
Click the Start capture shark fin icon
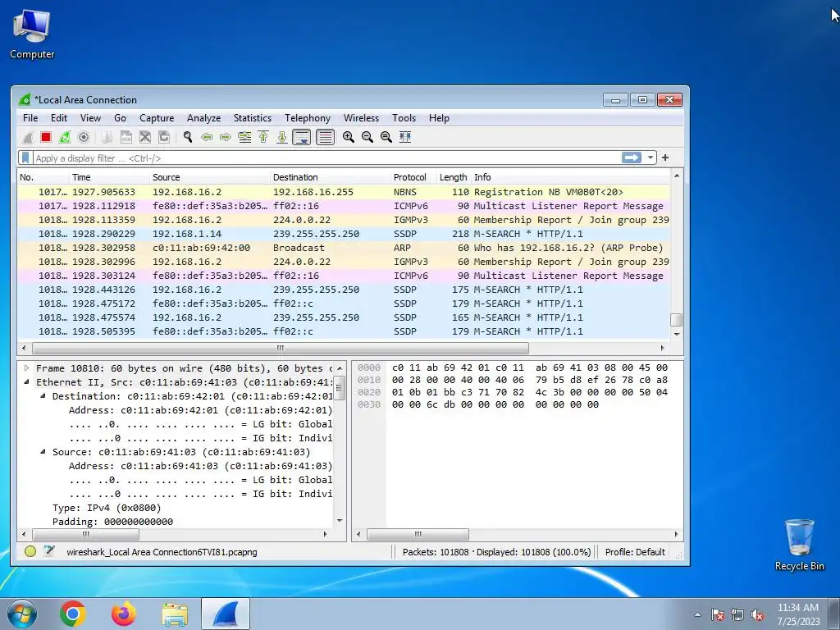[x=27, y=138]
